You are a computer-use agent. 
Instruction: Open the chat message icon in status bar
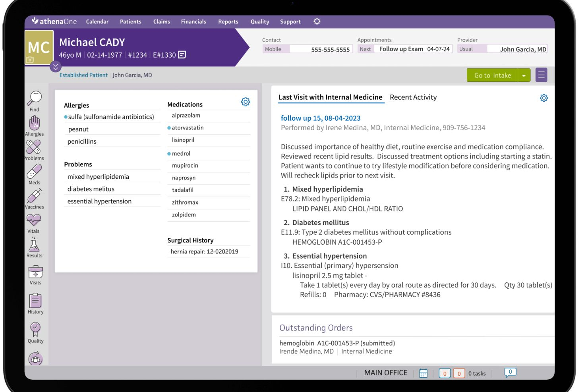pos(510,373)
